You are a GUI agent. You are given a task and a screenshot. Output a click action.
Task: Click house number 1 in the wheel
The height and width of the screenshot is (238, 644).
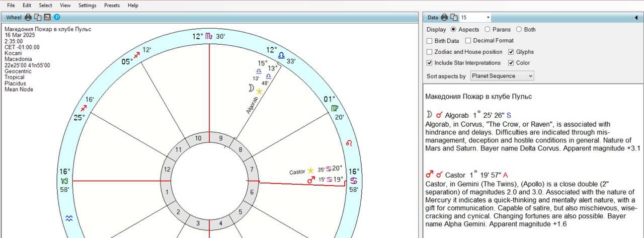coord(167,192)
